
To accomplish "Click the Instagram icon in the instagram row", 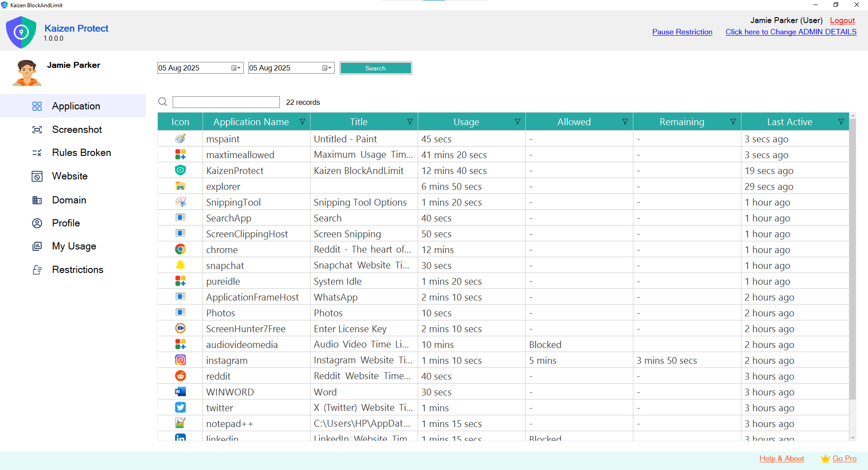I will click(180, 360).
